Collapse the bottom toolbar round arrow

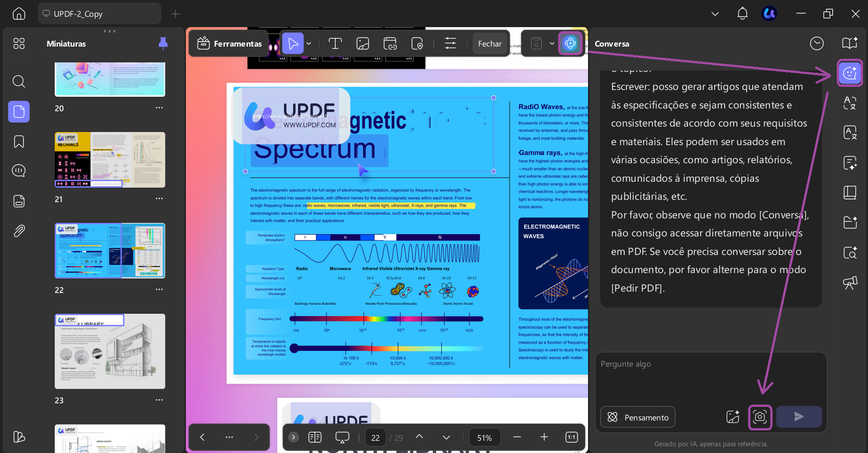294,437
